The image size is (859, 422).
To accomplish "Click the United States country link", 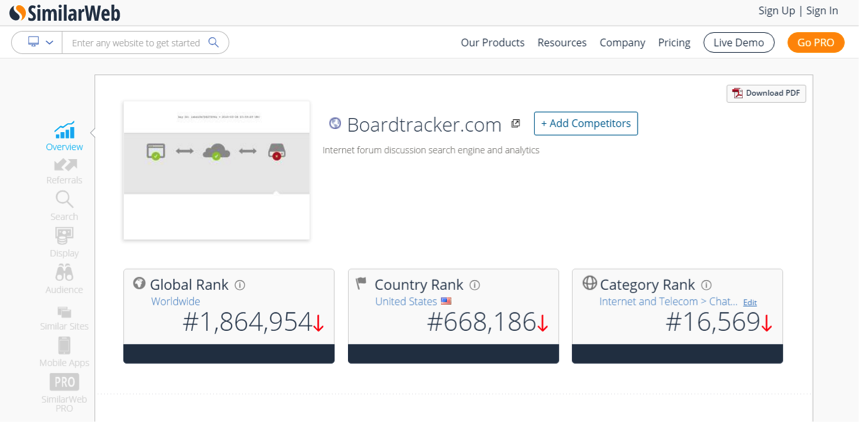I will 406,301.
